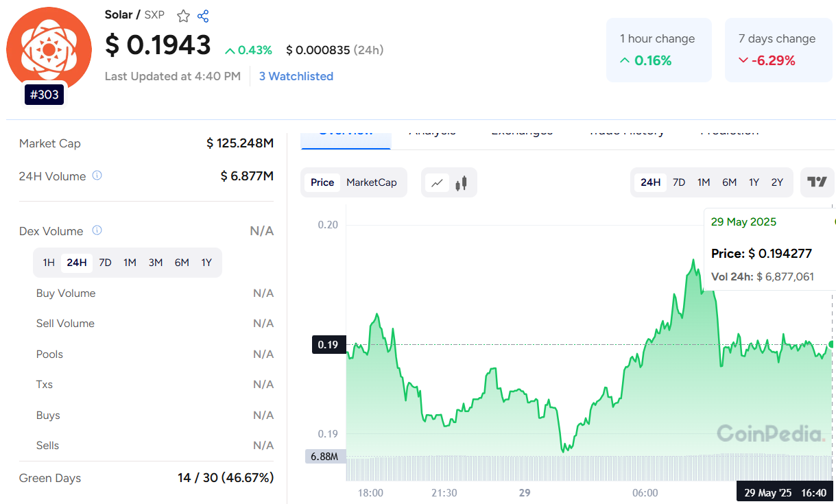This screenshot has height=504, width=836.
Task: Click the info icon beside Dex Volume
Action: click(x=97, y=230)
